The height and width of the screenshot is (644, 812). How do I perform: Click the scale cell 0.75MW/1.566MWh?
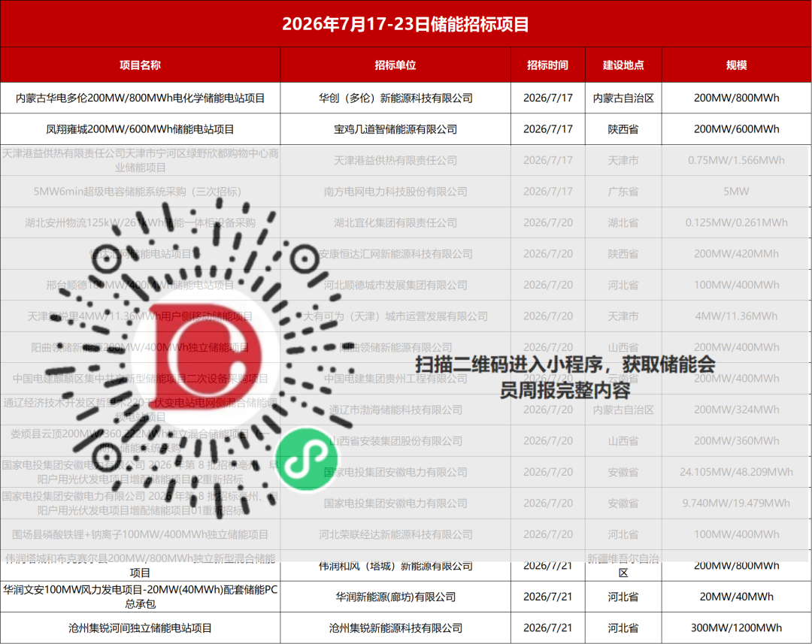(736, 161)
